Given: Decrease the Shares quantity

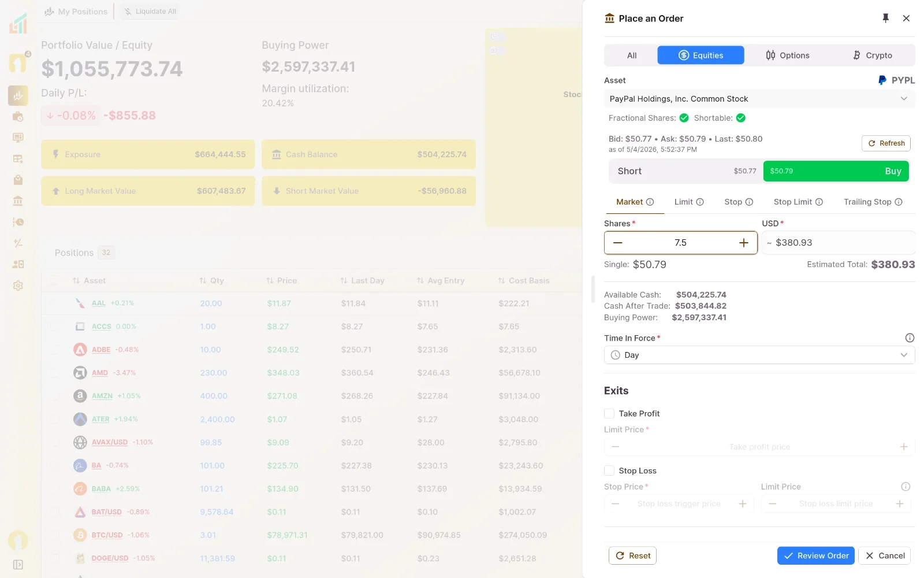Looking at the screenshot, I should pyautogui.click(x=617, y=243).
